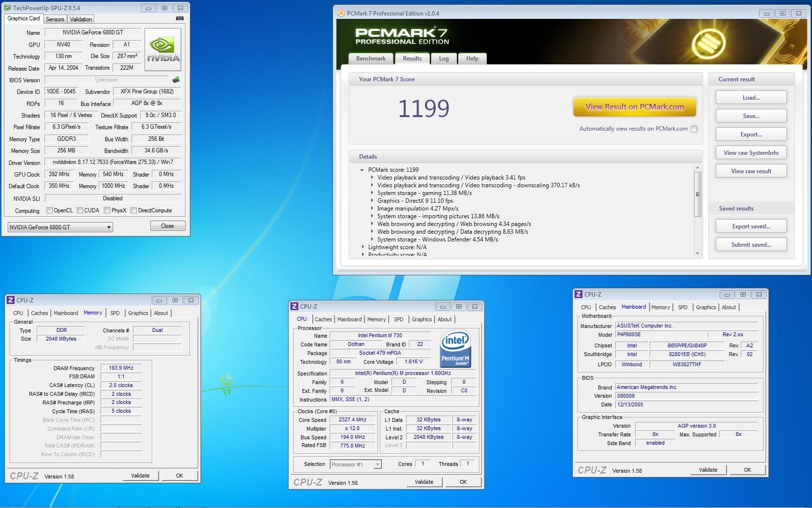
Task: Click View raw SystemInfo button
Action: 751,152
